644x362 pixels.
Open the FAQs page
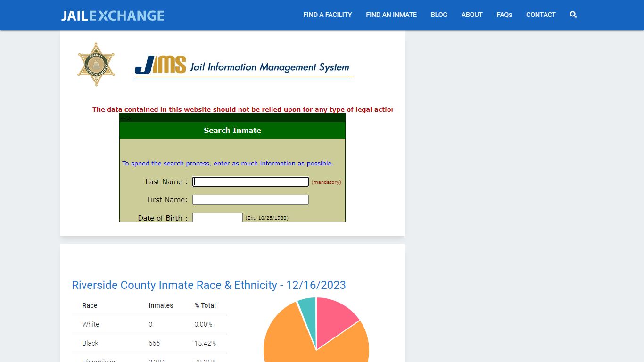(x=504, y=15)
